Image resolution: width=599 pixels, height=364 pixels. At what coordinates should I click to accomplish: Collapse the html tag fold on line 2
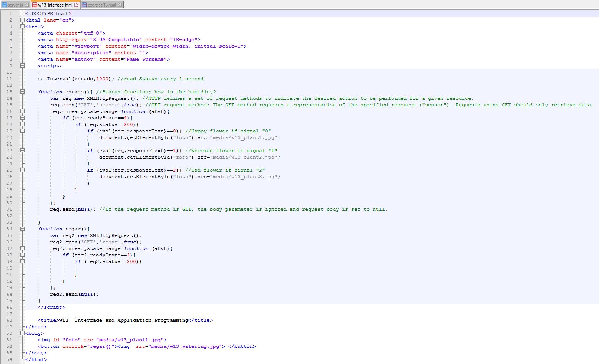22,20
